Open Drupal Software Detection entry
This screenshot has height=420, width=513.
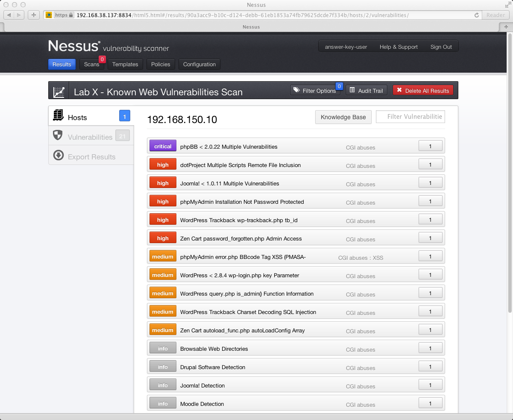(x=296, y=366)
